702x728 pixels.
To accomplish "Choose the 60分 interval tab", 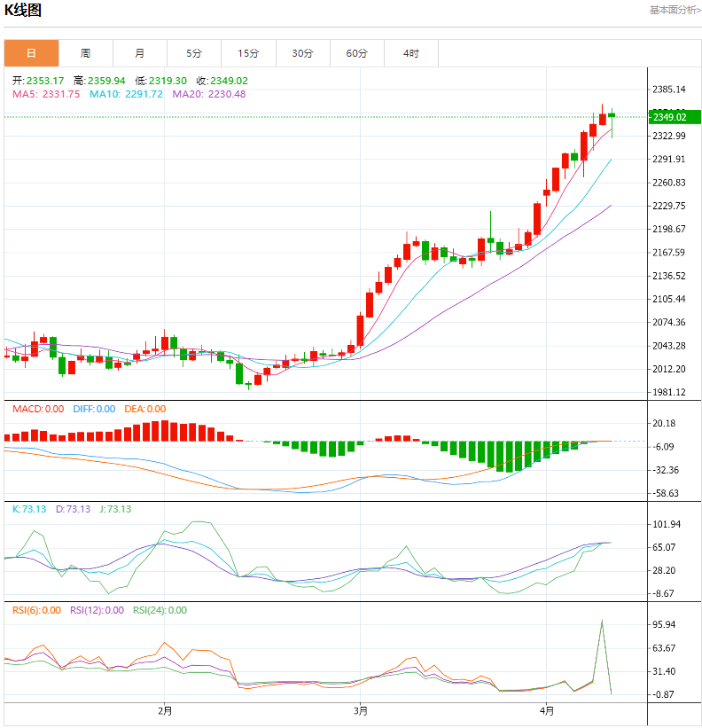I will 356,53.
